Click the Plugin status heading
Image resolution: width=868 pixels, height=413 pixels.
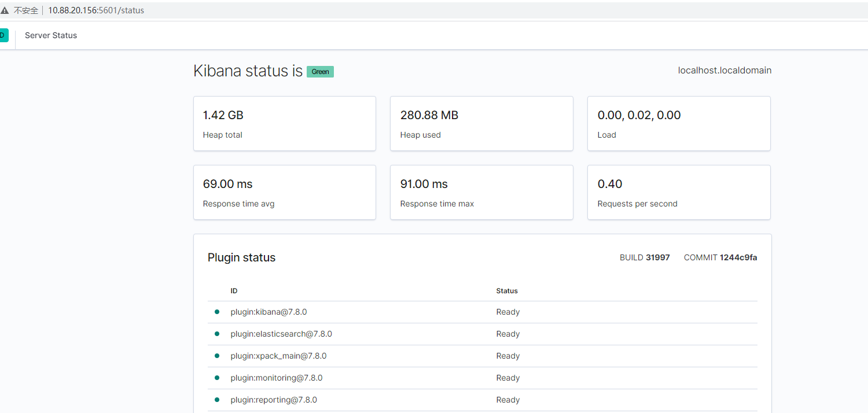241,257
